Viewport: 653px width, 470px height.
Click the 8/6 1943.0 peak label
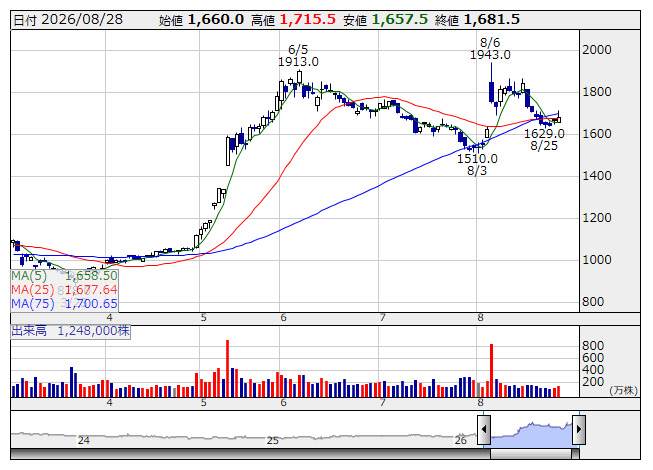tap(490, 49)
